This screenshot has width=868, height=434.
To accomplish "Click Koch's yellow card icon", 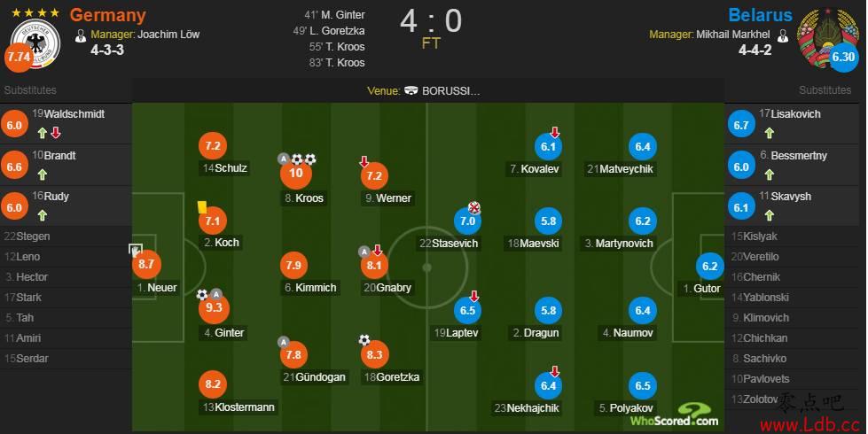I will pyautogui.click(x=202, y=206).
